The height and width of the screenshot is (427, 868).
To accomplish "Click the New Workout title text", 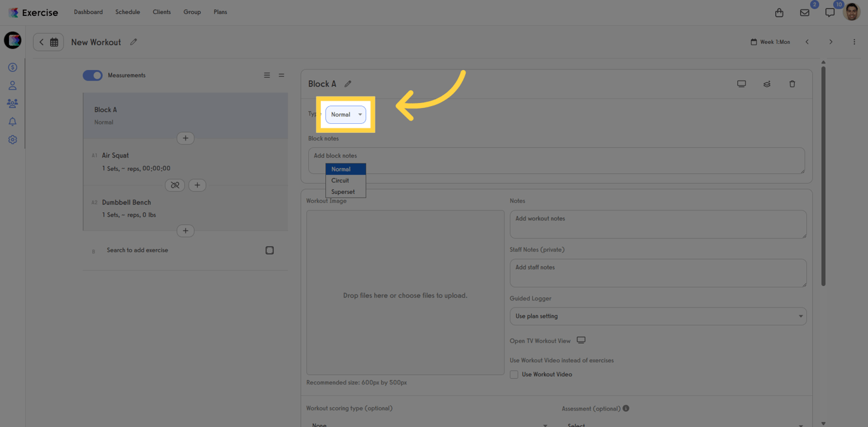I will [x=96, y=42].
